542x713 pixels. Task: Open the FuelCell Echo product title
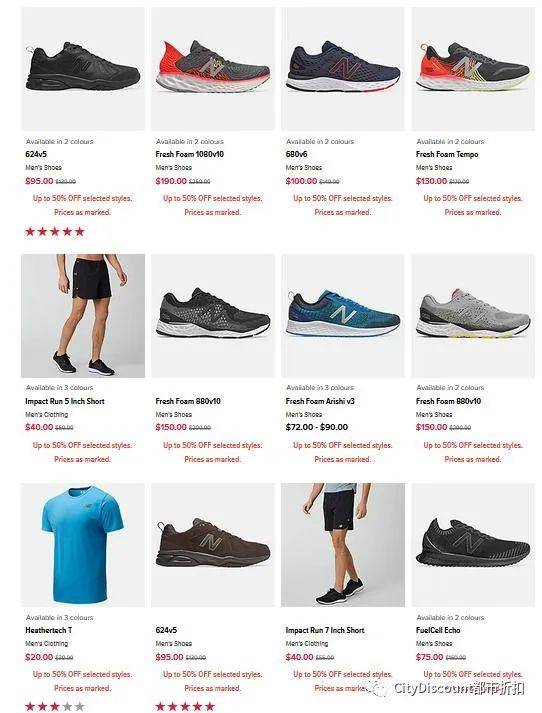[438, 630]
